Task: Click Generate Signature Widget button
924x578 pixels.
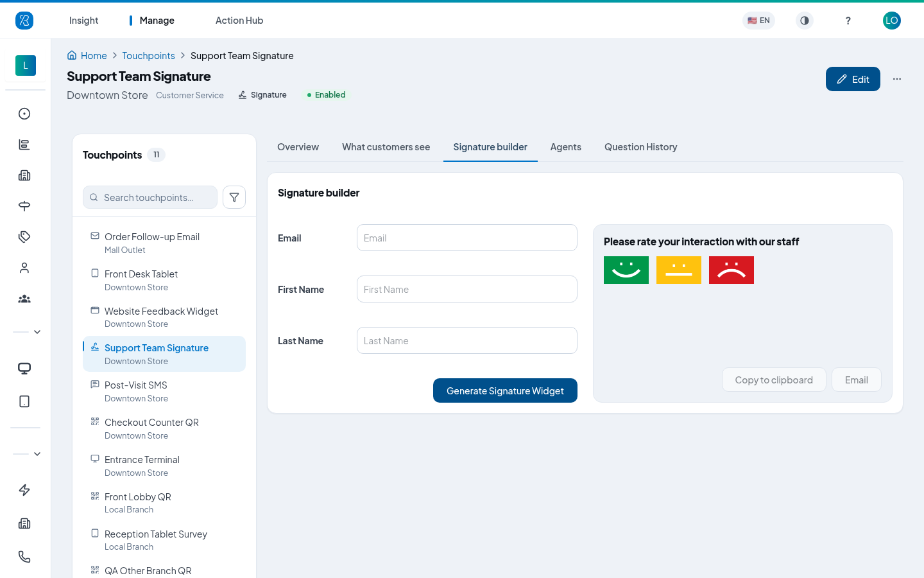Action: (x=505, y=390)
